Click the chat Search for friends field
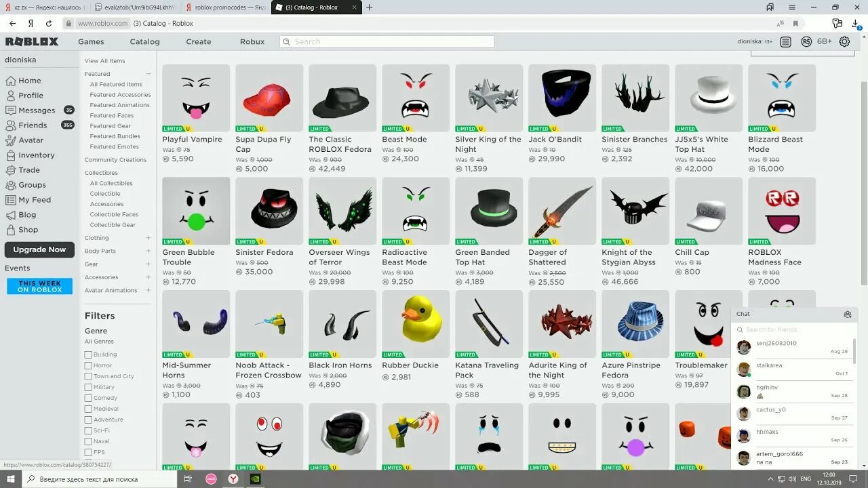Screen dimensions: 868x488 (x=794, y=329)
